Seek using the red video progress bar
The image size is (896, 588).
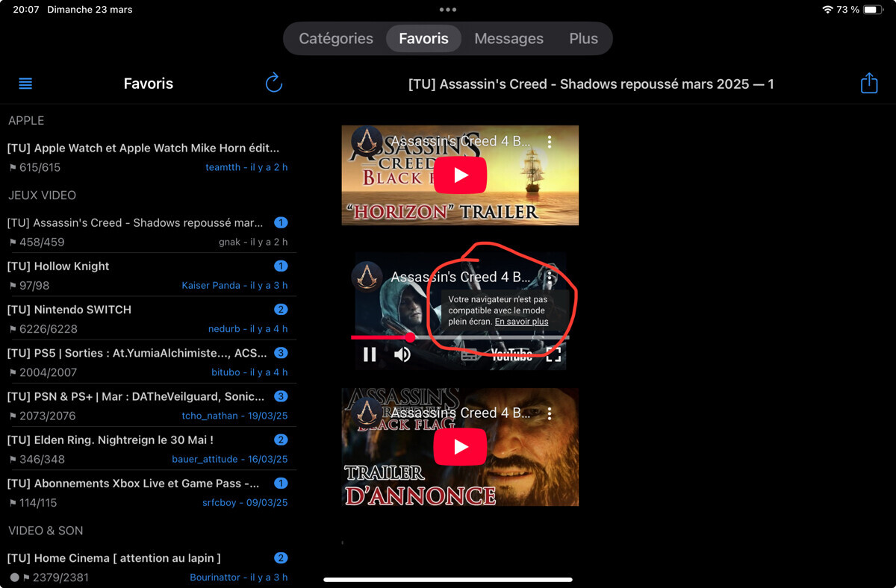[381, 338]
